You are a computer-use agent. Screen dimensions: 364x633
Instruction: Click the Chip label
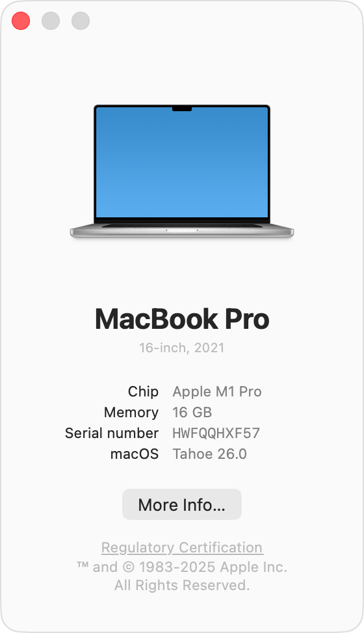[143, 392]
